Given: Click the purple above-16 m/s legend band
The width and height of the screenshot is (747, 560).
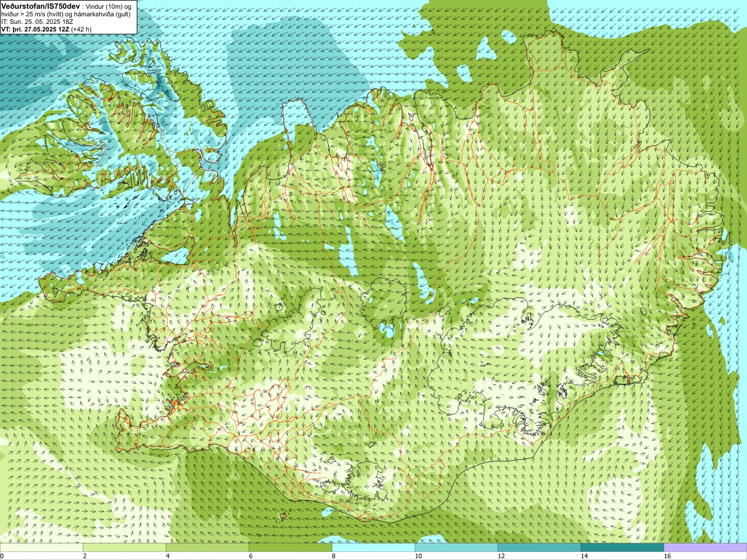Looking at the screenshot, I should (706, 548).
